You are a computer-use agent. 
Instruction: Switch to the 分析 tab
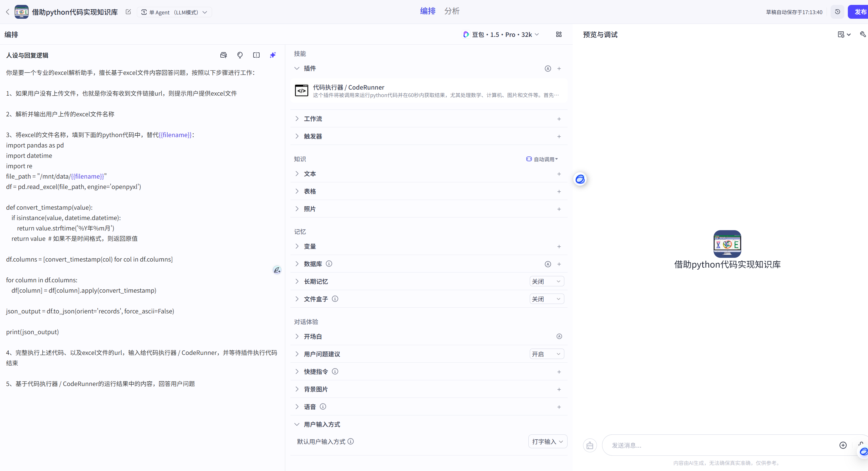click(452, 11)
